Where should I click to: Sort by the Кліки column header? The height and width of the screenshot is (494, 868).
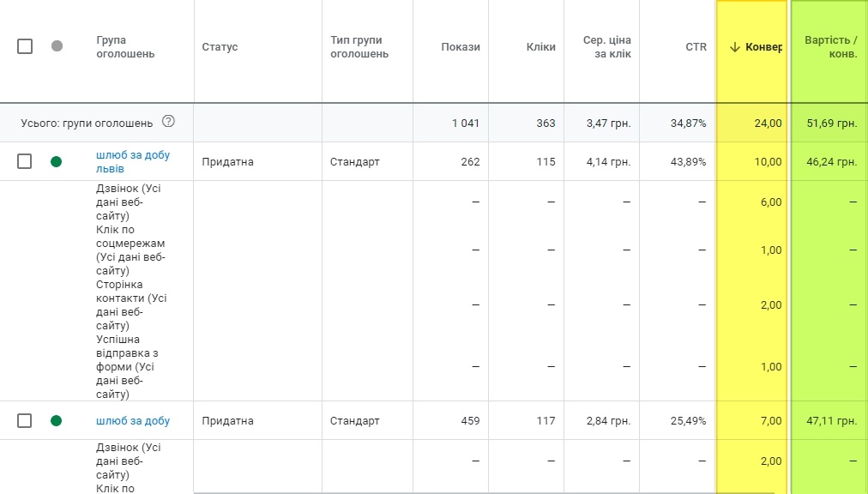pyautogui.click(x=540, y=47)
